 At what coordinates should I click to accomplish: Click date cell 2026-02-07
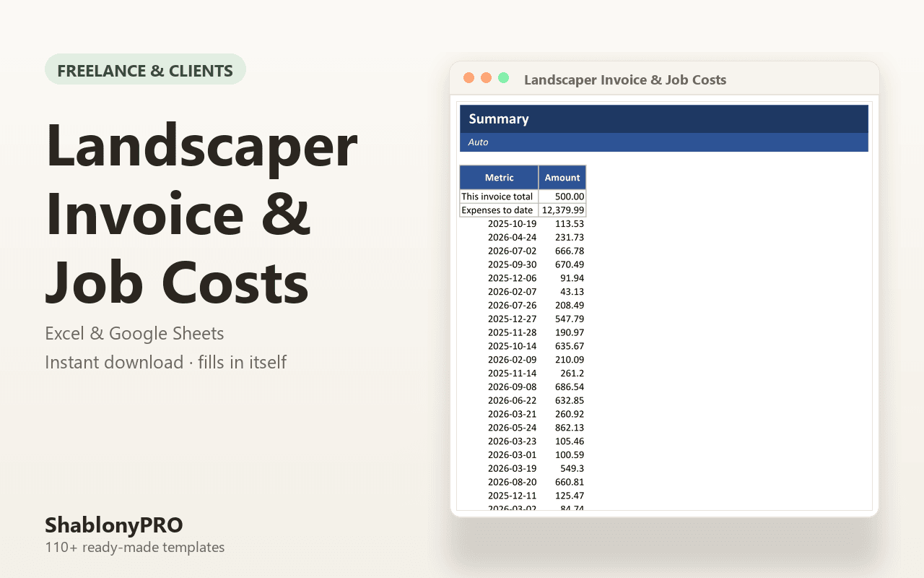pos(513,292)
